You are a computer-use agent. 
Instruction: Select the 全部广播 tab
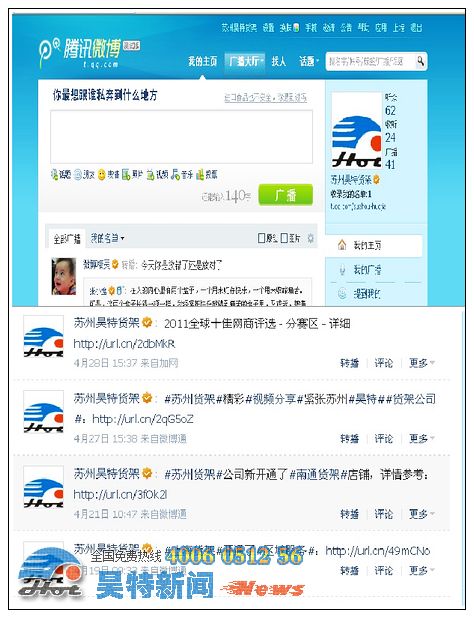pos(67,238)
